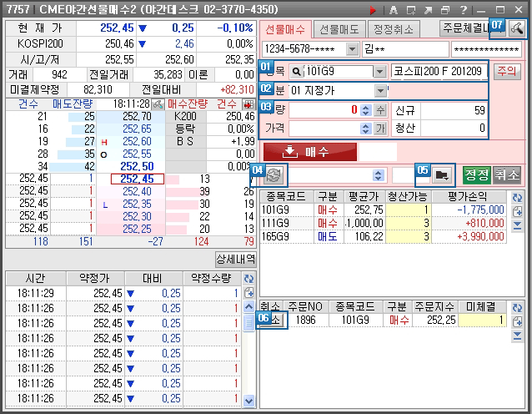This screenshot has width=532, height=414.
Task: Refresh the pending orders table beside 미체결
Action: [517, 308]
